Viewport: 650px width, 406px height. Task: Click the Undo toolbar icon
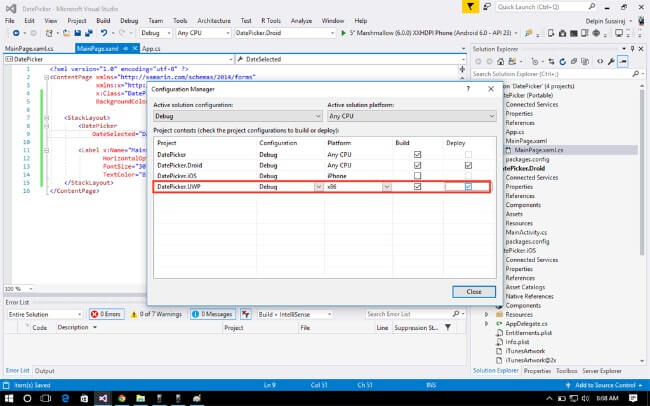point(104,33)
